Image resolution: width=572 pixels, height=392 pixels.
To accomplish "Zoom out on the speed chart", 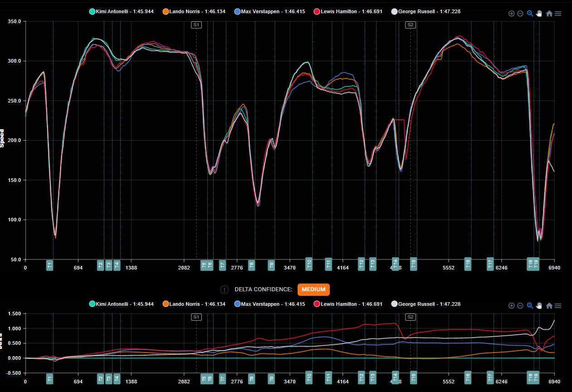I will point(520,14).
